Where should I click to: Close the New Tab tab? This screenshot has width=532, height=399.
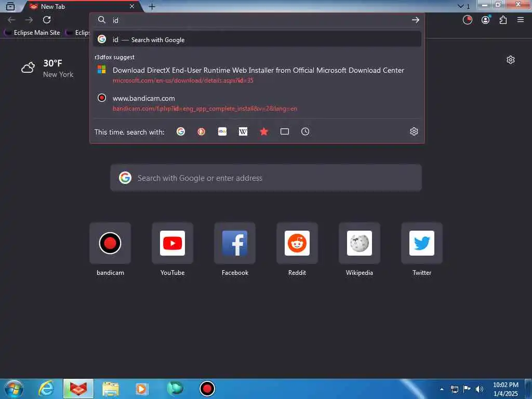pyautogui.click(x=132, y=6)
